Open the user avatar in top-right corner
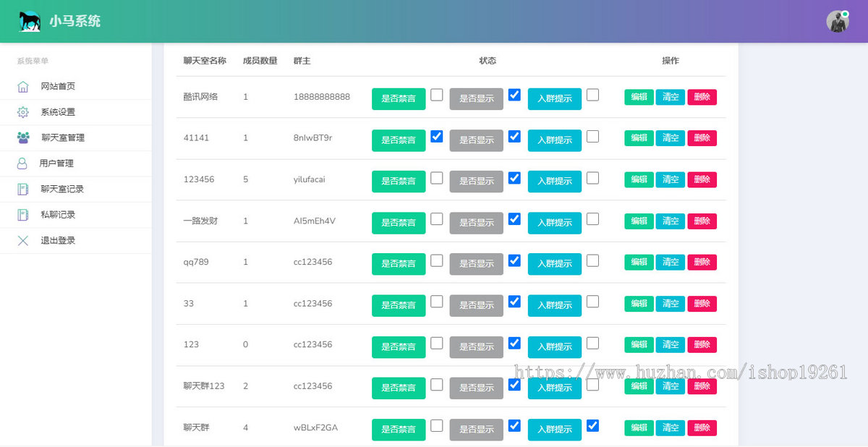Image resolution: width=868 pixels, height=447 pixels. (837, 22)
